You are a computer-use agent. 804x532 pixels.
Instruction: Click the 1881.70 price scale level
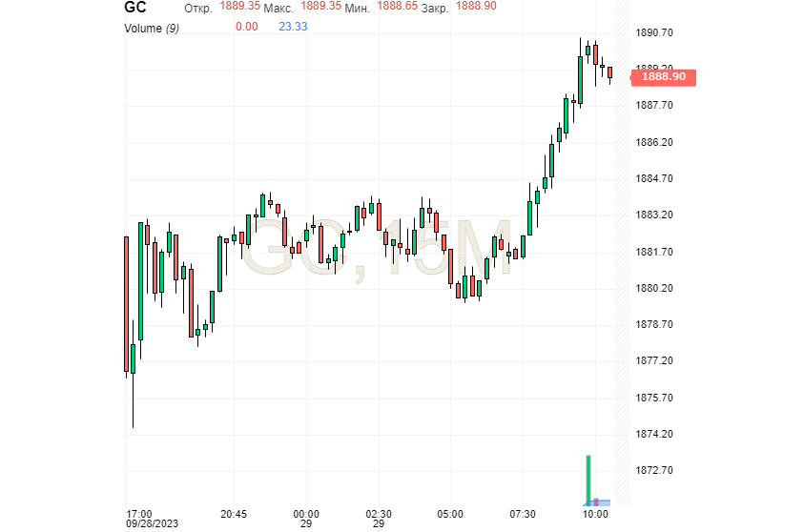(655, 252)
